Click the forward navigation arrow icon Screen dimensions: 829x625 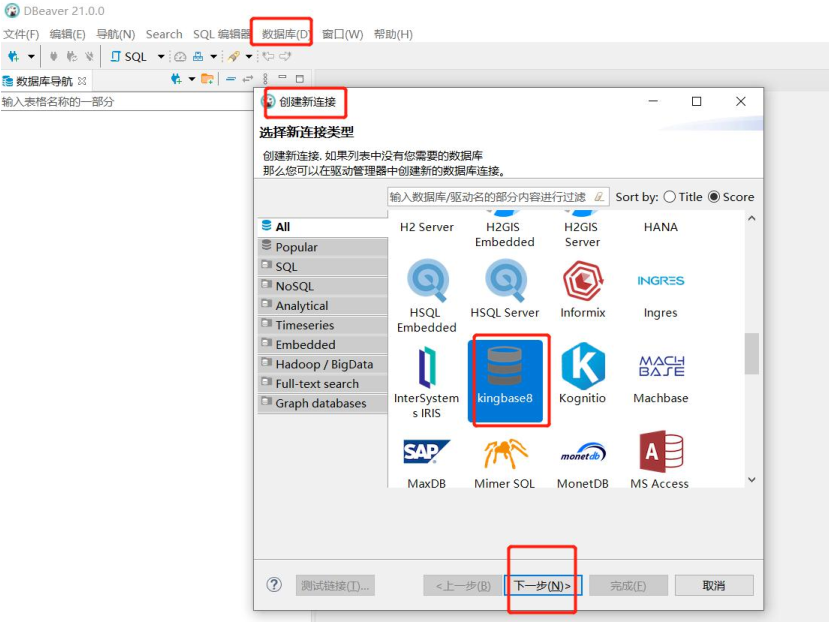[x=285, y=56]
